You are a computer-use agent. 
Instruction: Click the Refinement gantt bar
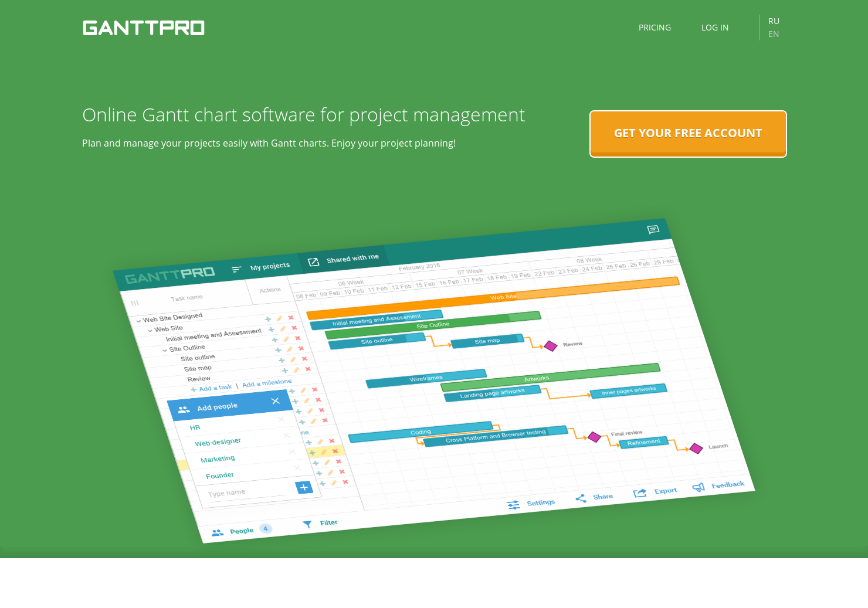[x=643, y=442]
